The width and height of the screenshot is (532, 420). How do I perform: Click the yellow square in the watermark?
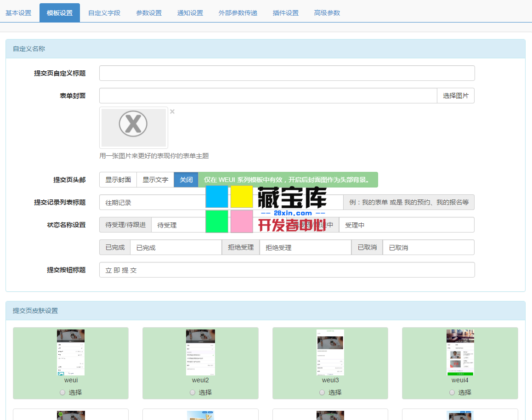click(x=242, y=197)
